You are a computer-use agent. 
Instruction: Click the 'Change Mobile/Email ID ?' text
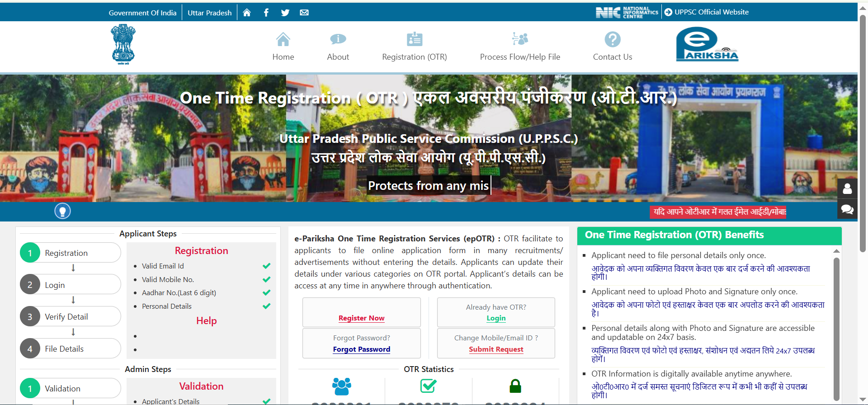pyautogui.click(x=496, y=338)
